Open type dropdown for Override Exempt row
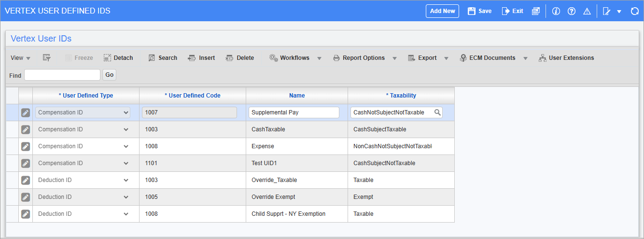 pyautogui.click(x=83, y=197)
